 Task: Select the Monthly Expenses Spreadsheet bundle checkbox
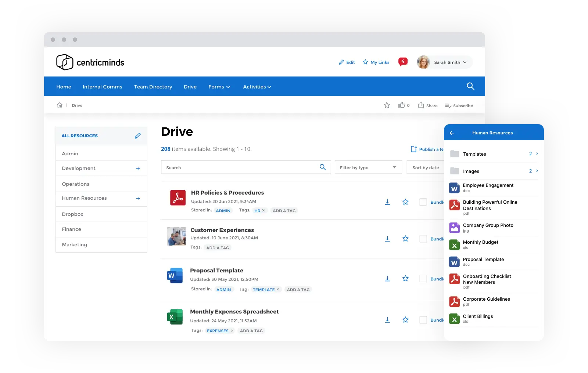point(423,320)
